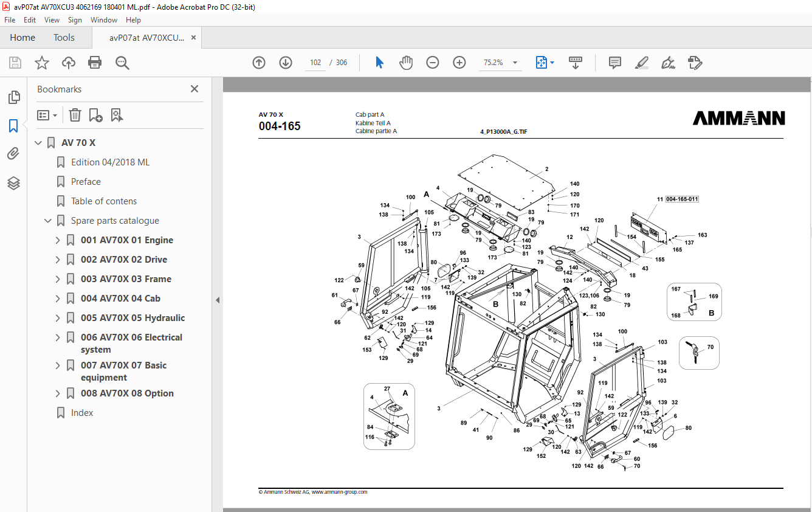The height and width of the screenshot is (512, 812).
Task: Expand the 007 AV70X 07 Basic equipment bookmark
Action: (x=58, y=365)
